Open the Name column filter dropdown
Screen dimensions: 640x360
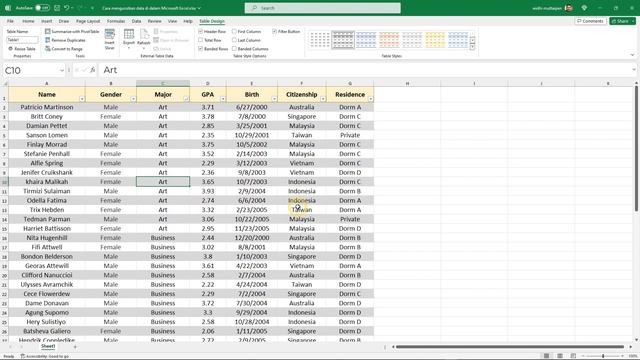click(x=82, y=99)
